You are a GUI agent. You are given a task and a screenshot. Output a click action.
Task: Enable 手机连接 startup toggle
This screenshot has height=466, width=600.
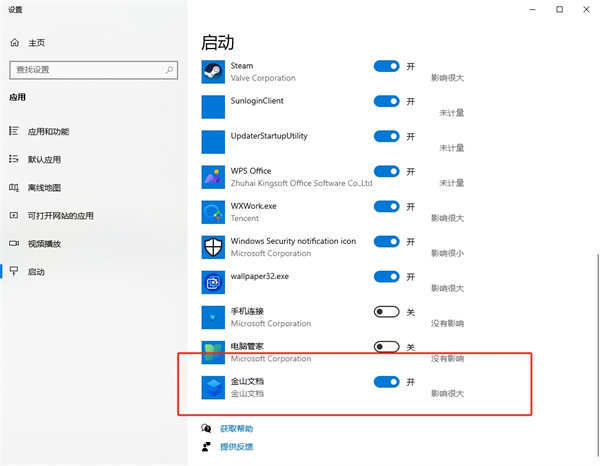pyautogui.click(x=386, y=312)
